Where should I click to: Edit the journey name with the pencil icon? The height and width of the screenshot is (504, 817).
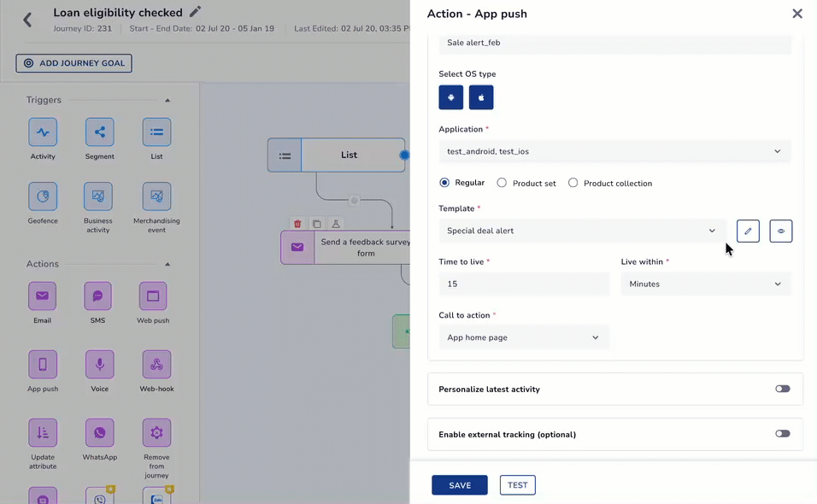[x=195, y=11]
